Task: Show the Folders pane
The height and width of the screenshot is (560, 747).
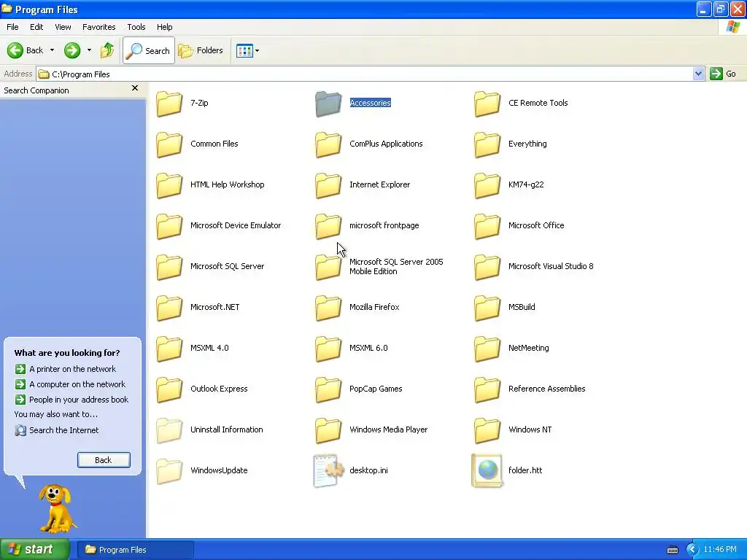Action: (x=201, y=50)
